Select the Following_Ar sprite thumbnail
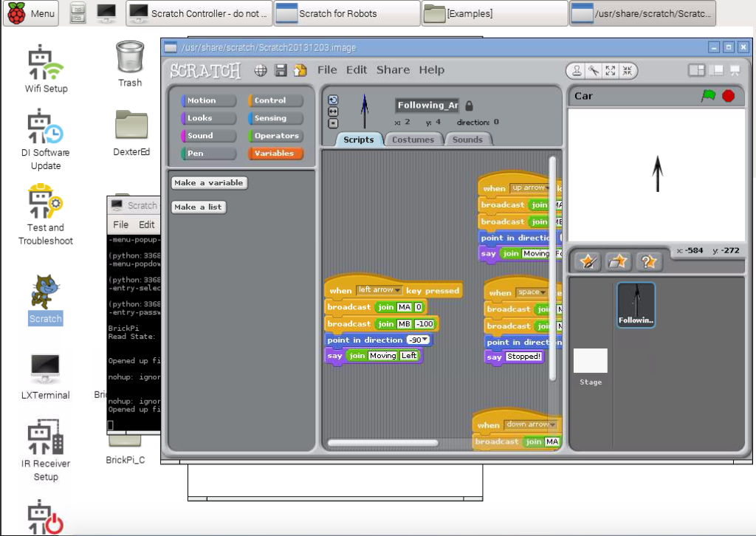 coord(636,304)
